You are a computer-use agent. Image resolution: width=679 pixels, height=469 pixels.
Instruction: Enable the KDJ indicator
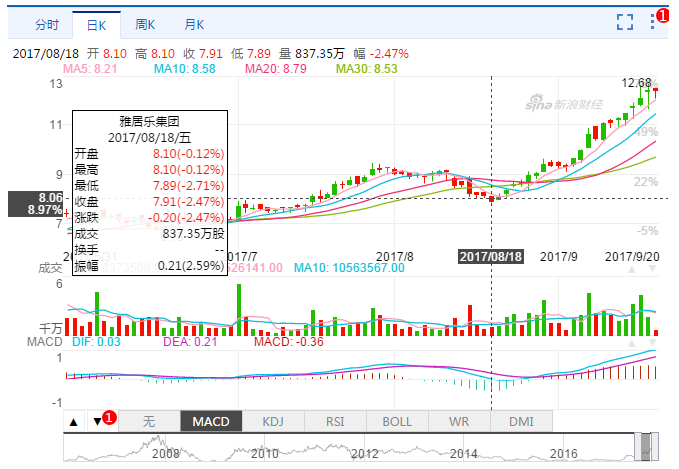[x=273, y=421]
